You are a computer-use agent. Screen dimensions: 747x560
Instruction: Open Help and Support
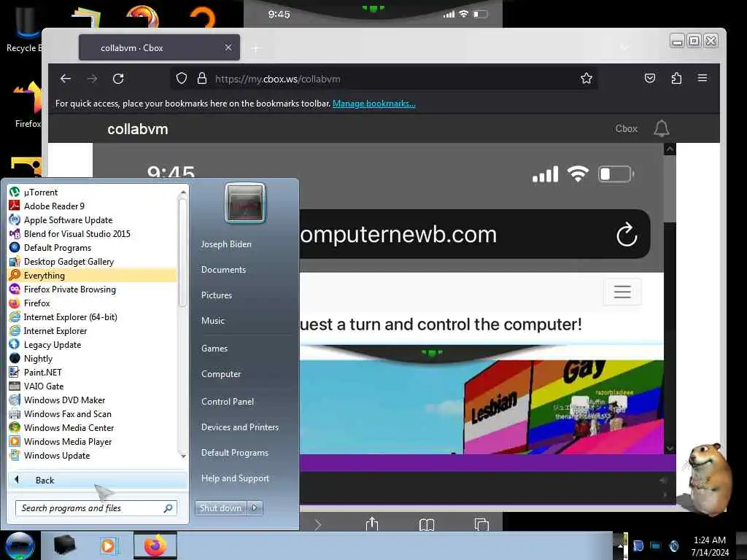(x=235, y=478)
